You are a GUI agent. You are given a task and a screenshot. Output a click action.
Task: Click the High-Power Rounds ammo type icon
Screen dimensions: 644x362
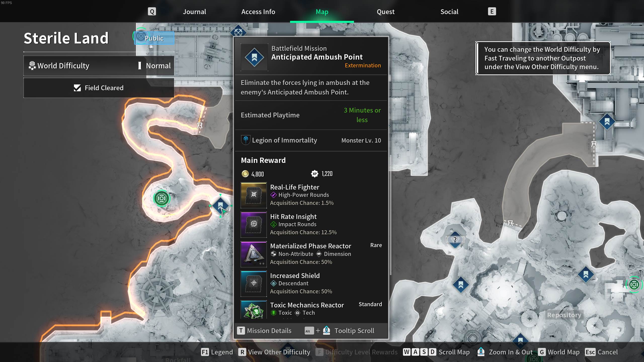273,195
